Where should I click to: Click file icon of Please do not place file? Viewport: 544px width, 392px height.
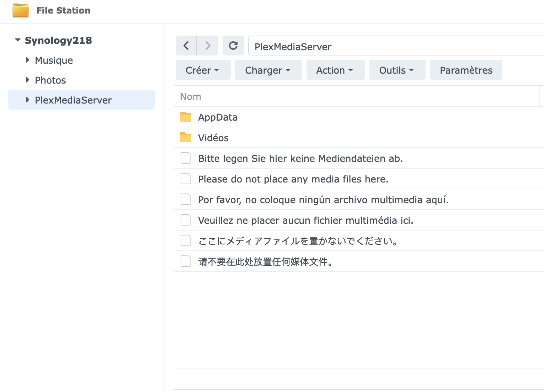(x=186, y=179)
